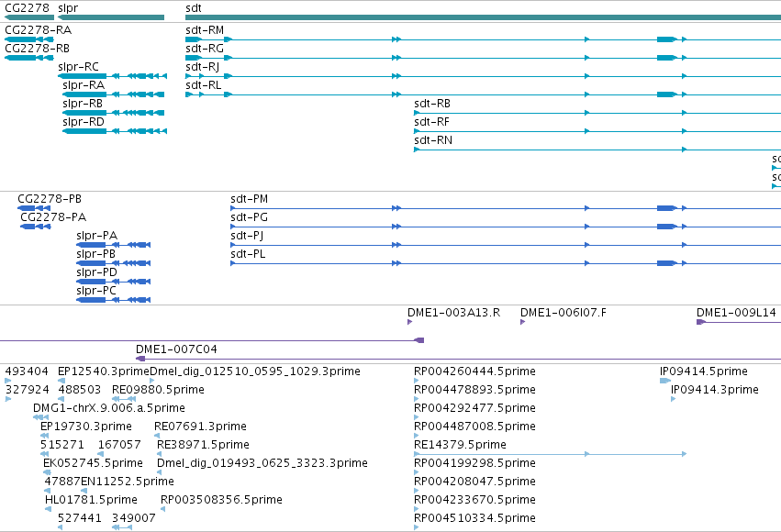Image resolution: width=781 pixels, height=532 pixels.
Task: Select the slpr-PD protein feature
Action: pyautogui.click(x=113, y=282)
